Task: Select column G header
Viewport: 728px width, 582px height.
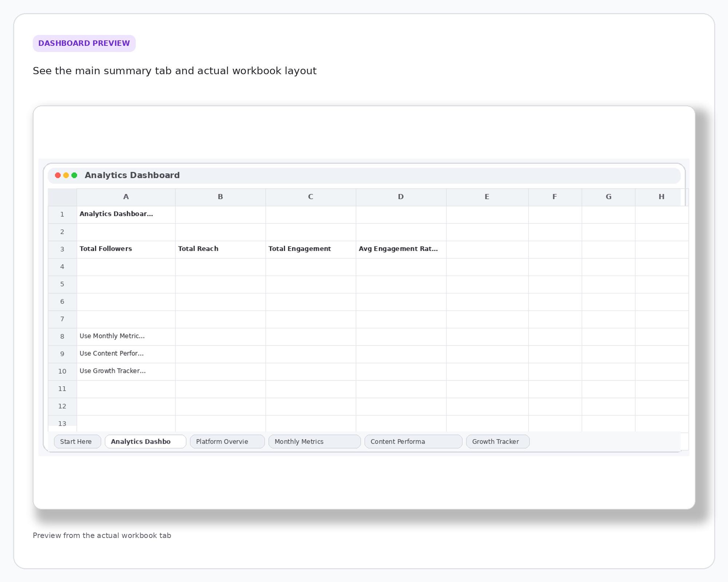Action: point(608,197)
